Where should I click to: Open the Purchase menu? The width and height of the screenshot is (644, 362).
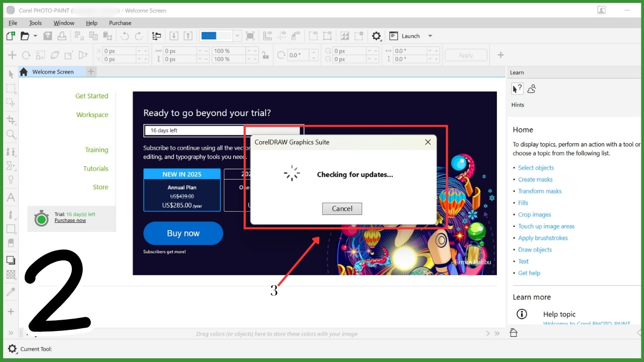(120, 23)
